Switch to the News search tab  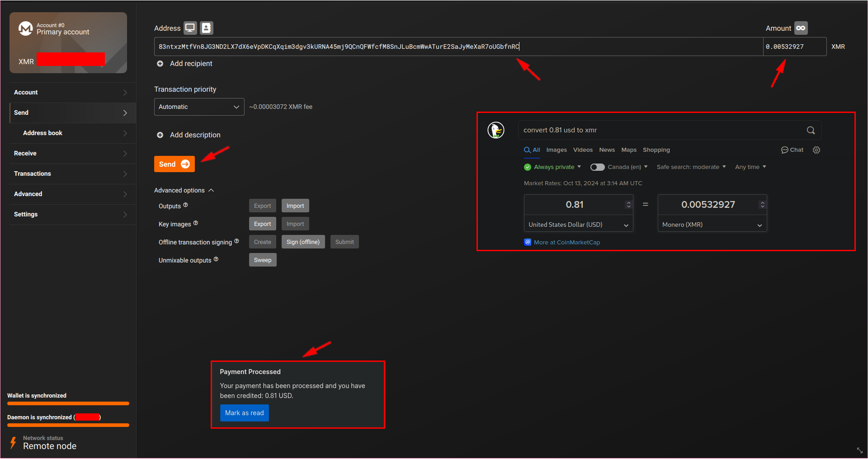point(607,150)
